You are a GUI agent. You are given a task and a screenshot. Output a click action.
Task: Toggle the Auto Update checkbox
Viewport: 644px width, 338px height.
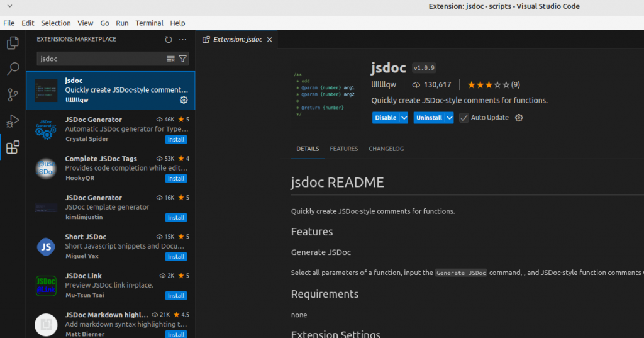464,118
